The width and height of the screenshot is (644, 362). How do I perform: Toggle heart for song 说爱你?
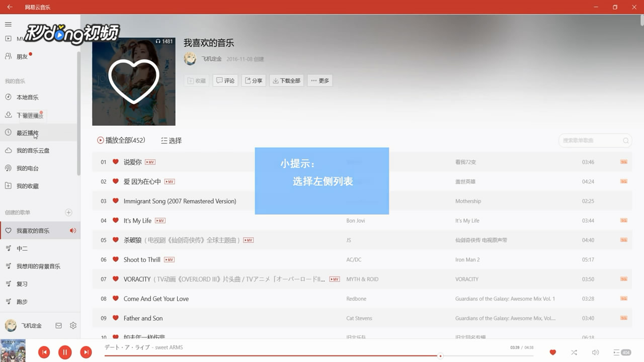tap(115, 162)
